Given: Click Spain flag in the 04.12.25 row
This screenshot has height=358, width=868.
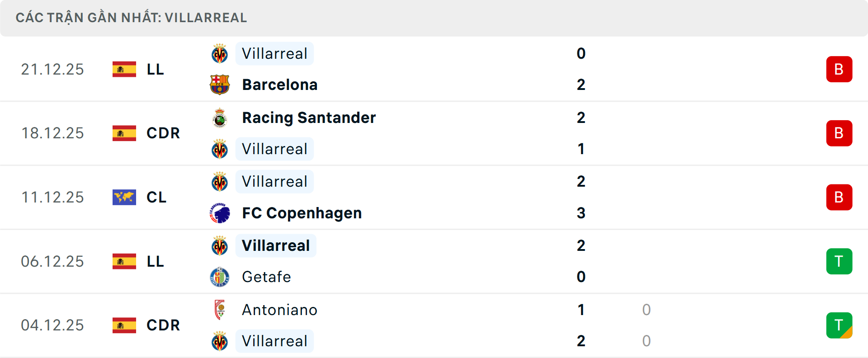Looking at the screenshot, I should click(124, 325).
